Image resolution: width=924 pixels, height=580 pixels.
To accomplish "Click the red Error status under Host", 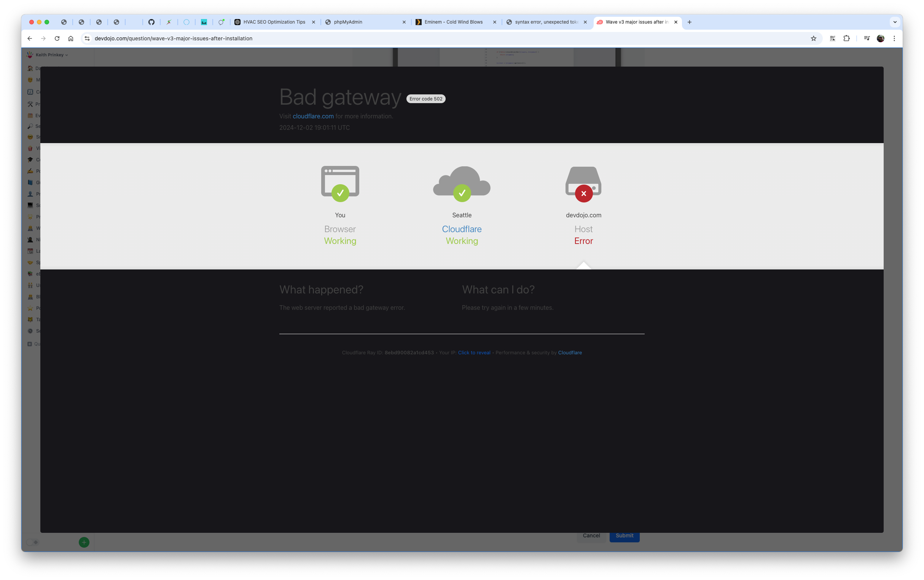I will [x=583, y=241].
